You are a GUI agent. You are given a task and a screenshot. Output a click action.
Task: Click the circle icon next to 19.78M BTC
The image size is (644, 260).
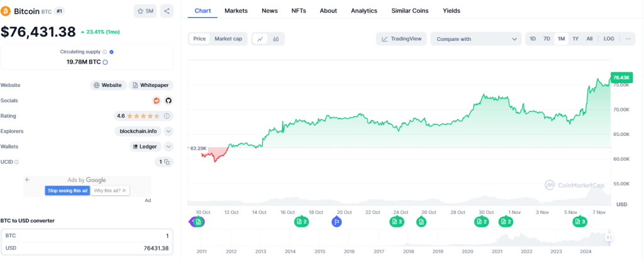point(105,62)
